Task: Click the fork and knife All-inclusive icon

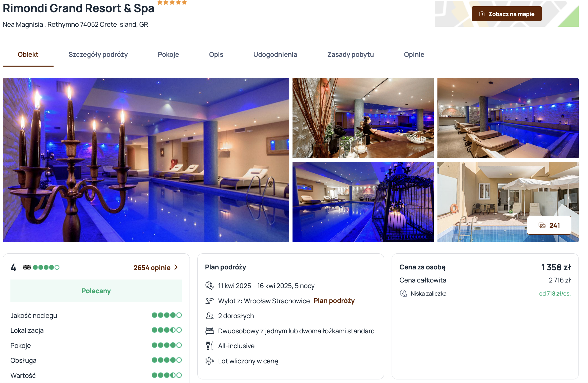Action: click(209, 346)
